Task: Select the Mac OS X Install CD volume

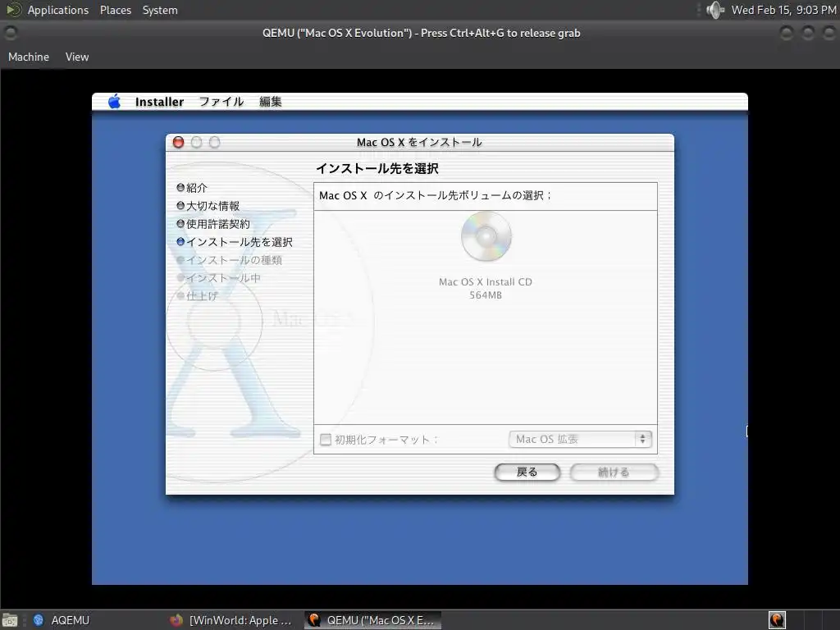Action: point(486,236)
